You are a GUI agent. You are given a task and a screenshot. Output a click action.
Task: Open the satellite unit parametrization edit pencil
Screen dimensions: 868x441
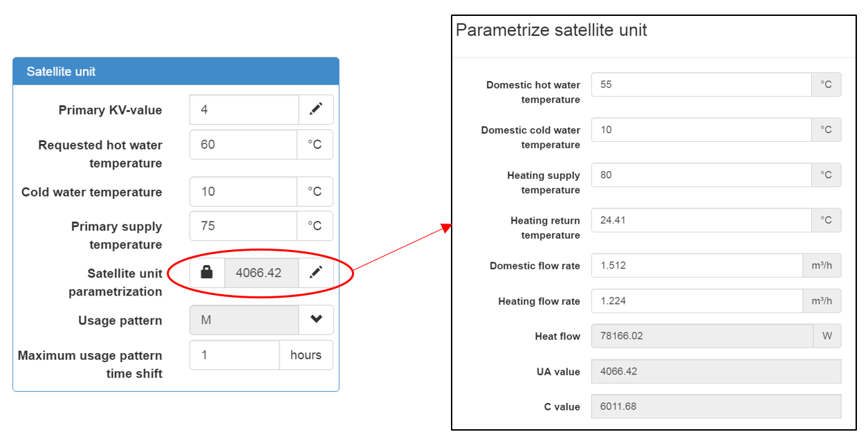pos(316,273)
